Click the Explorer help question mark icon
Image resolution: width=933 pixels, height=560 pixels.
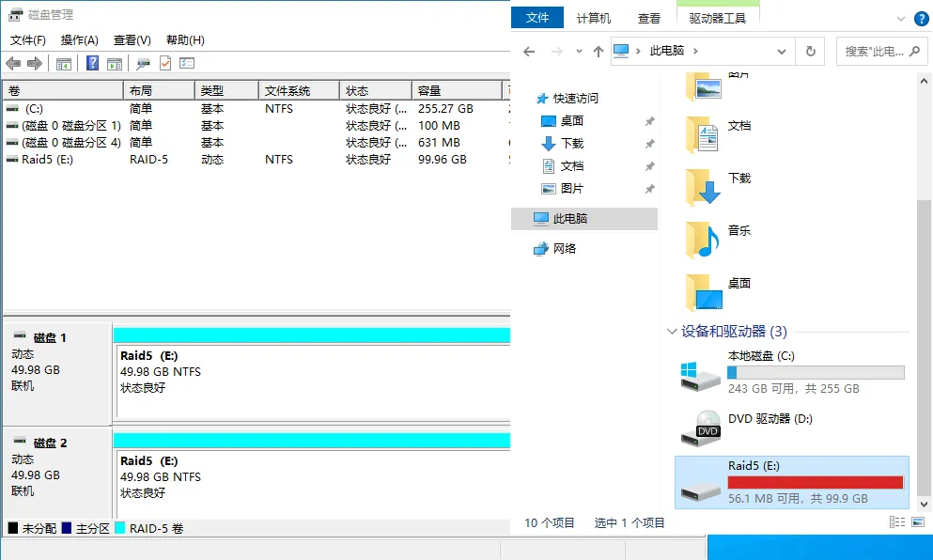click(921, 18)
